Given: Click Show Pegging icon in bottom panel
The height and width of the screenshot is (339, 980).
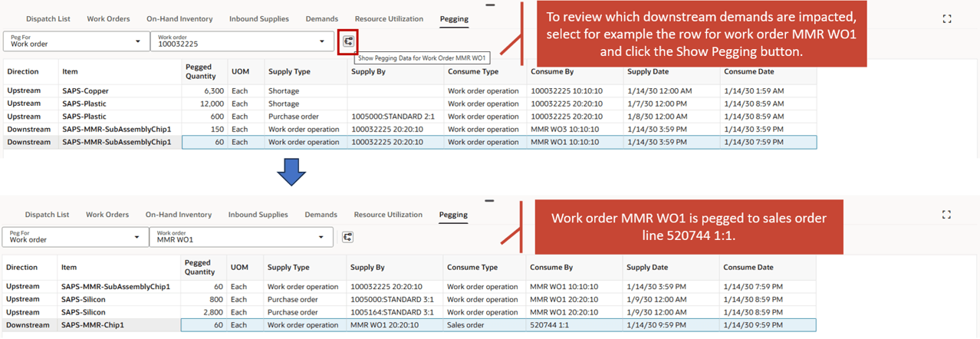Looking at the screenshot, I should pyautogui.click(x=347, y=237).
